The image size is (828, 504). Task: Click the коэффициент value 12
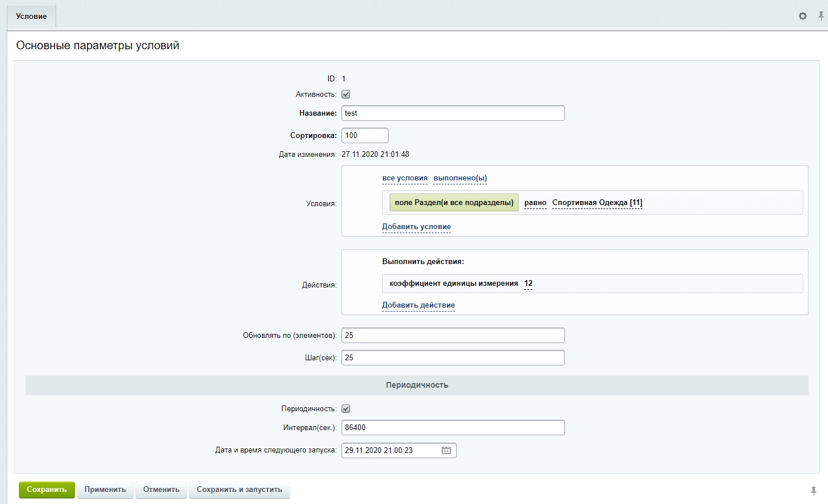(528, 283)
